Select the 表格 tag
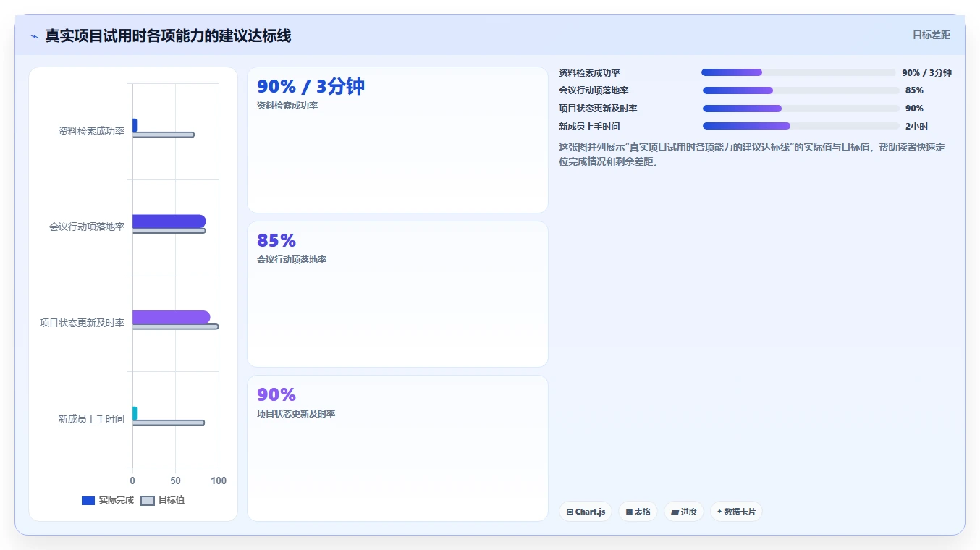The width and height of the screenshot is (980, 550). coord(638,512)
